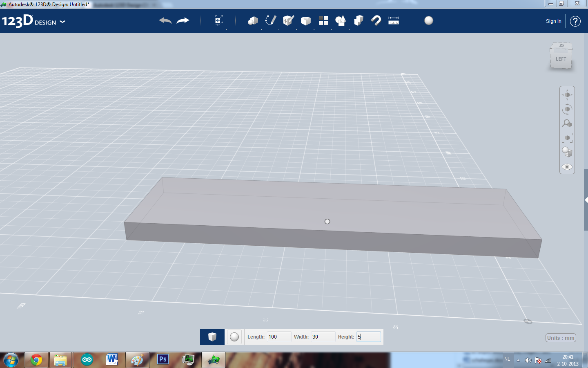Screen dimensions: 588x368
Task: Click the LEFT face of view cube
Action: (x=561, y=59)
